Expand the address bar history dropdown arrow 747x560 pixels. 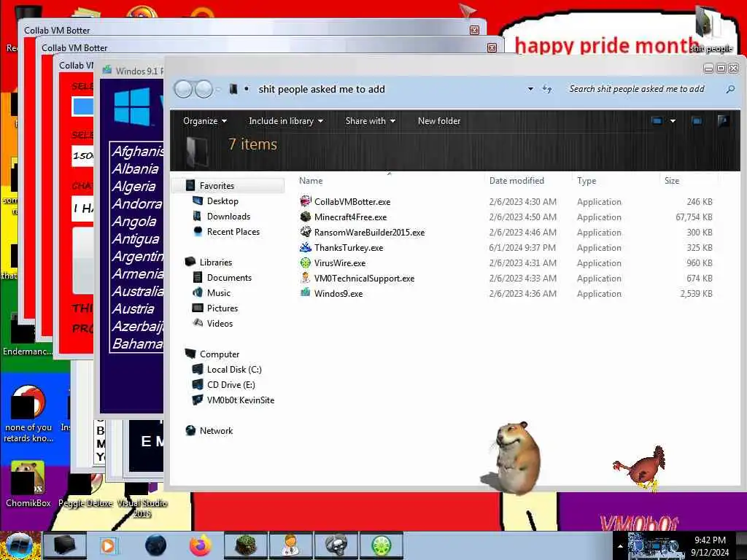530,89
